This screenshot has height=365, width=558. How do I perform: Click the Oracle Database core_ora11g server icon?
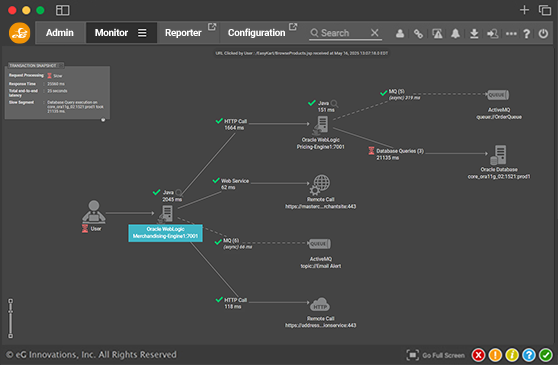499,155
